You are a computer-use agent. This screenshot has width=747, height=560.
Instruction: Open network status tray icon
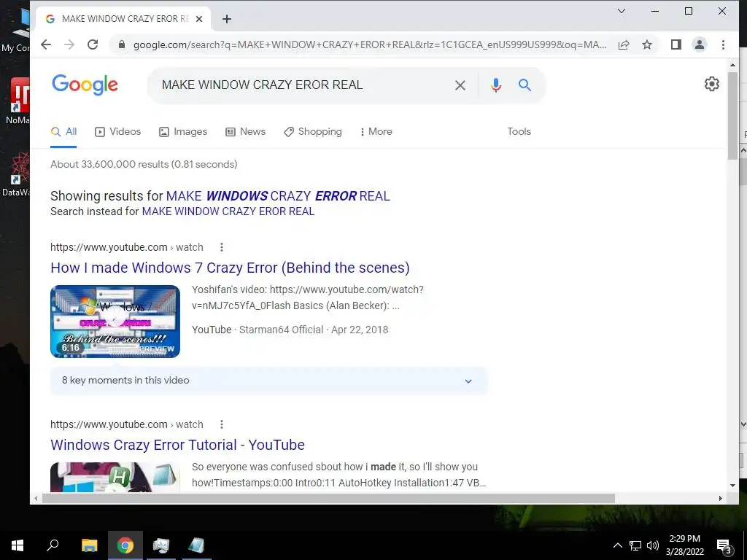point(635,545)
